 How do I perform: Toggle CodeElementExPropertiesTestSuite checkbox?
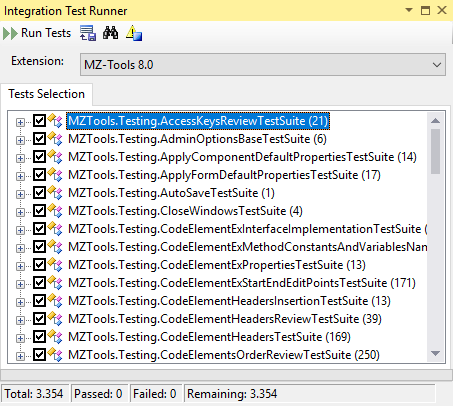(39, 265)
